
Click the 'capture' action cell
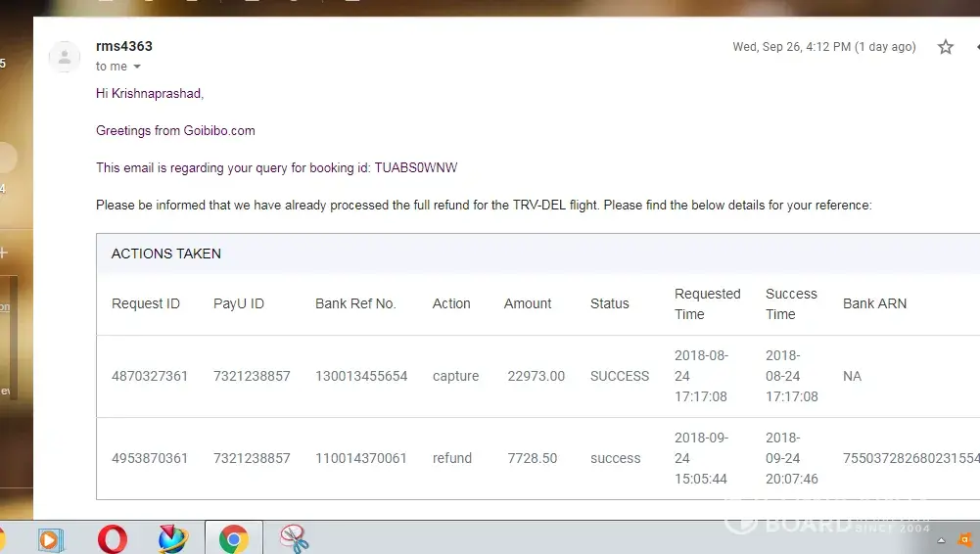455,376
